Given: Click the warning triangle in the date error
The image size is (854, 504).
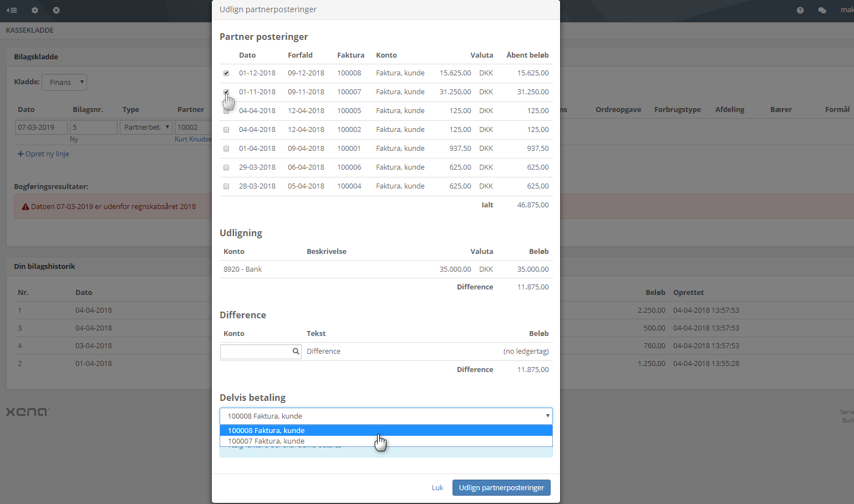Looking at the screenshot, I should [26, 207].
